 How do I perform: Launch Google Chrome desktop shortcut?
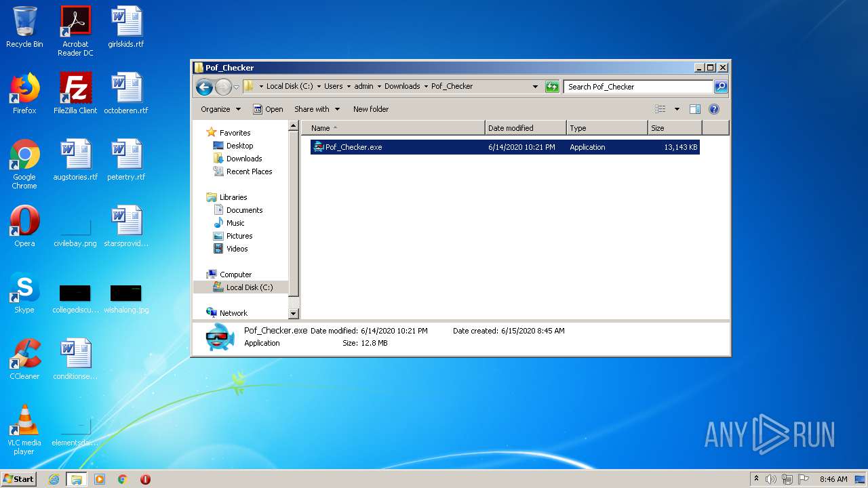(x=24, y=164)
